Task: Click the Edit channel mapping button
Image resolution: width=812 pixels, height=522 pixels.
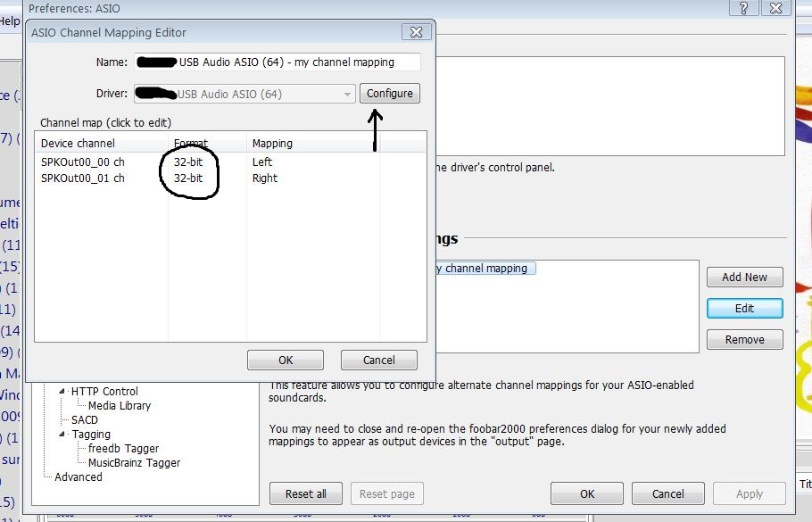Action: (745, 308)
